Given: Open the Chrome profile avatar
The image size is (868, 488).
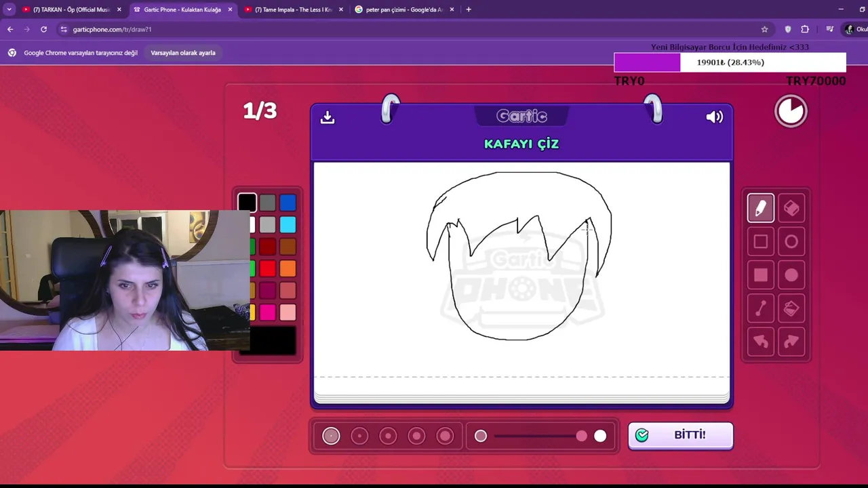Looking at the screenshot, I should (x=849, y=29).
